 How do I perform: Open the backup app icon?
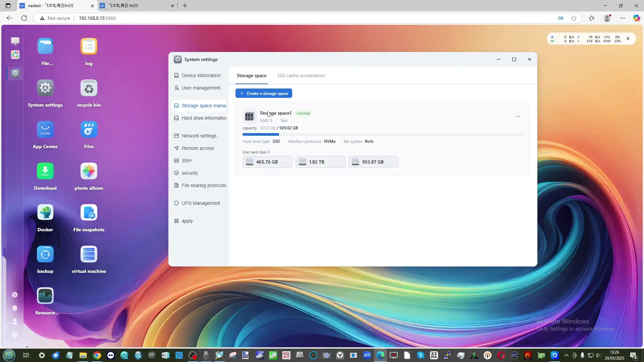click(45, 254)
